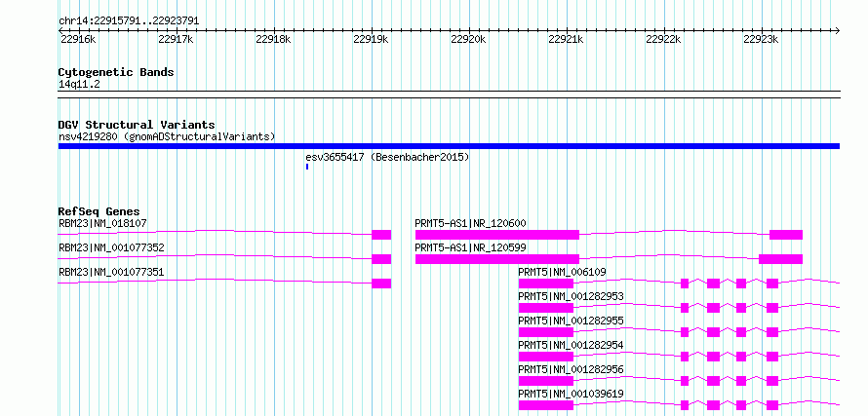The image size is (868, 416).
Task: Click the first large exon of PRMT5 NM_006109
Action: tap(546, 284)
